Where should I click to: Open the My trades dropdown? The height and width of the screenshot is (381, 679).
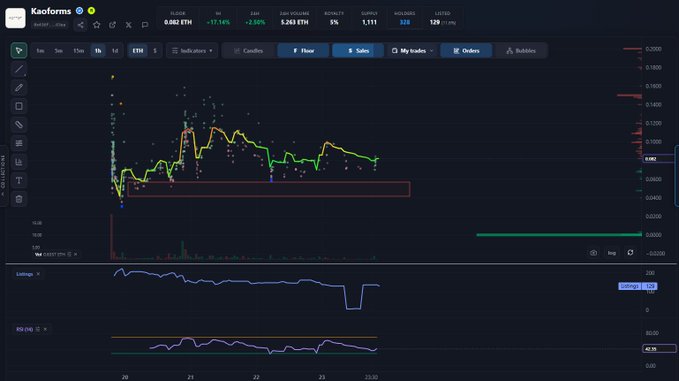click(412, 51)
